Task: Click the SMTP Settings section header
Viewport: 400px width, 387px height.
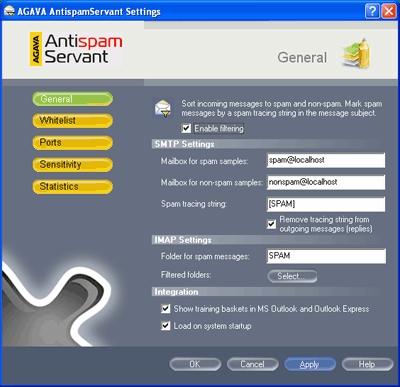Action: (x=184, y=144)
